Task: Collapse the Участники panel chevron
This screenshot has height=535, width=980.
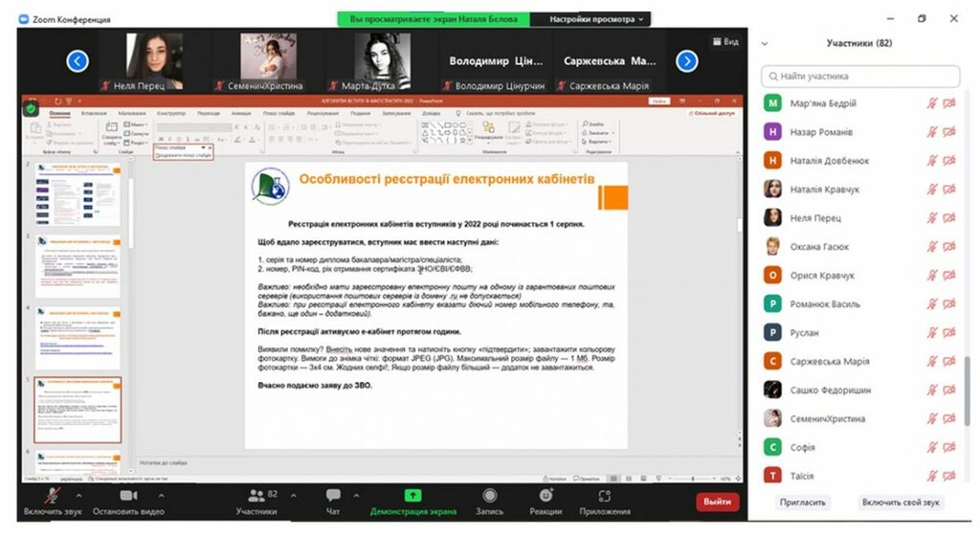Action: pyautogui.click(x=765, y=44)
